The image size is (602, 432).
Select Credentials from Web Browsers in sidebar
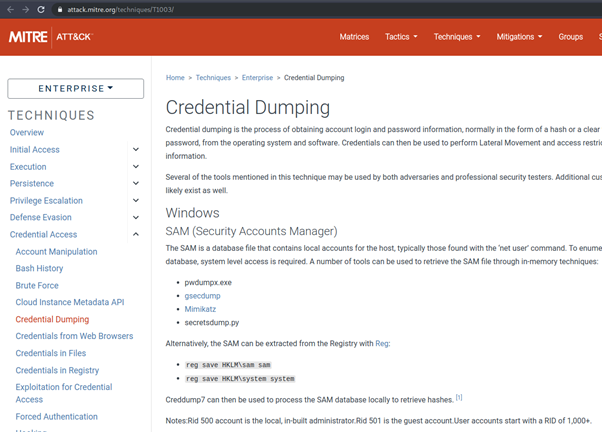coord(75,336)
